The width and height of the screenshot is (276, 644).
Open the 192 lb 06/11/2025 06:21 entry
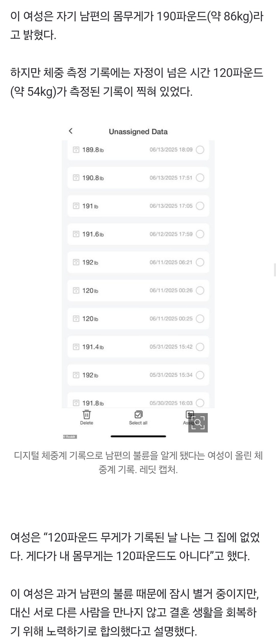coord(138,262)
